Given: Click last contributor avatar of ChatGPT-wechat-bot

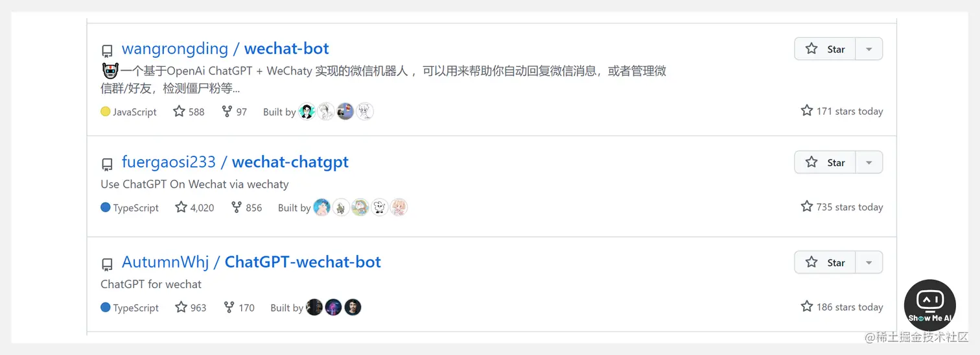Looking at the screenshot, I should pyautogui.click(x=353, y=308).
